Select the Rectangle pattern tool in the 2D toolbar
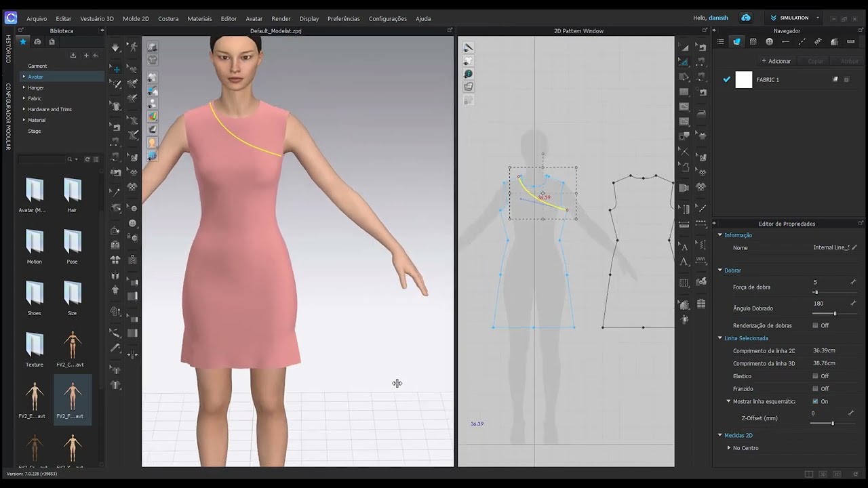The width and height of the screenshot is (868, 488). pos(684,91)
